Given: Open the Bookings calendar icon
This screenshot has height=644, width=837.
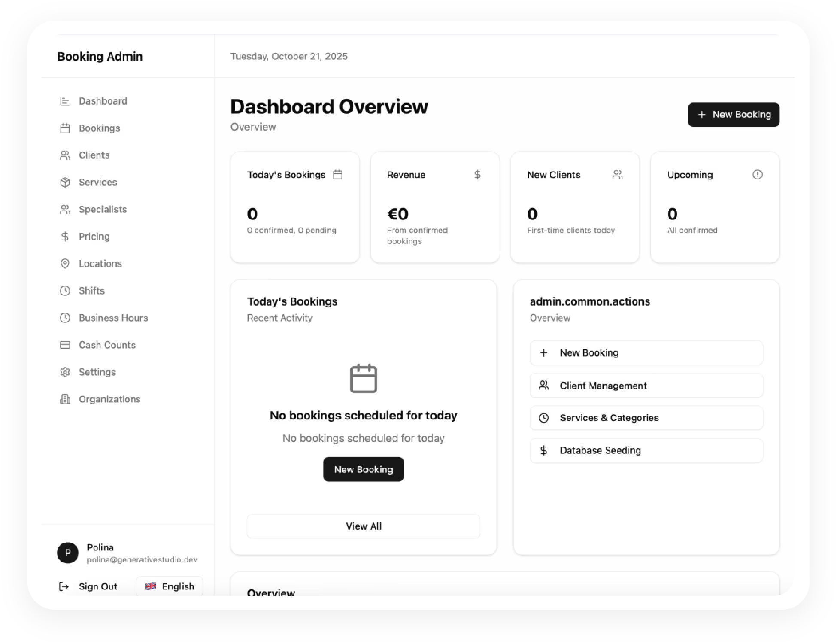Looking at the screenshot, I should tap(65, 128).
